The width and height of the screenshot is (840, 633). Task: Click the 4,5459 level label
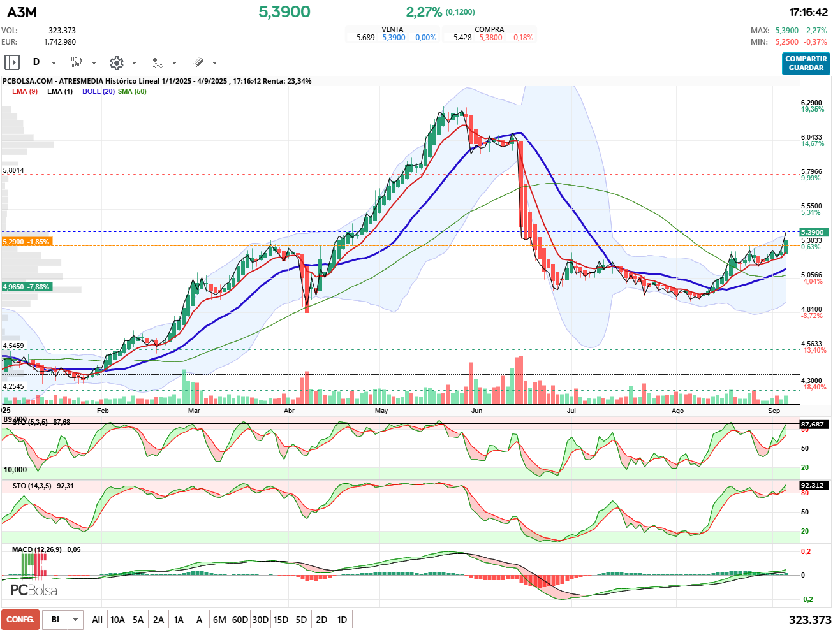click(13, 346)
